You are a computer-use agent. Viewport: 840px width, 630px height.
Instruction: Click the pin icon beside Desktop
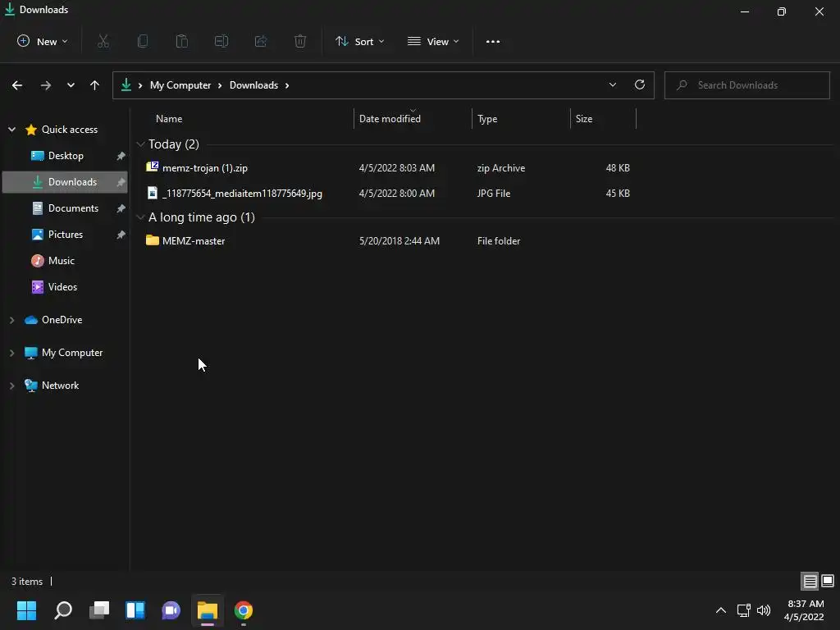point(121,156)
